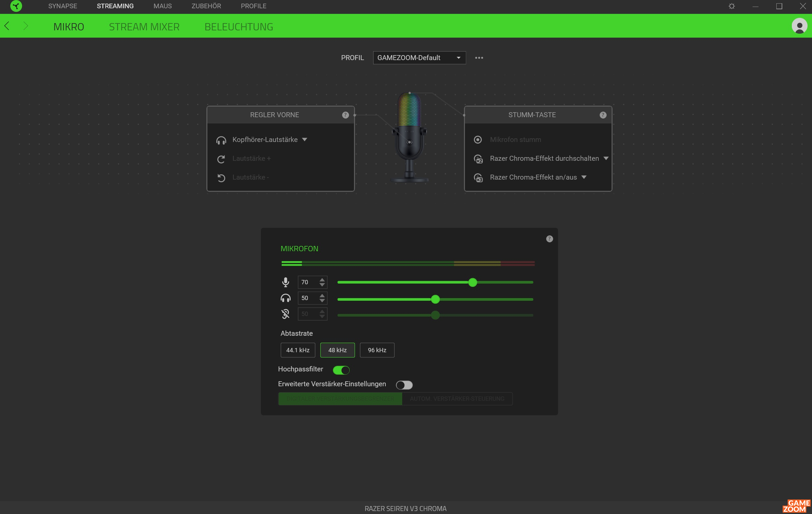Click the headphone volume icon
Screen dimensions: 812x514
point(285,298)
